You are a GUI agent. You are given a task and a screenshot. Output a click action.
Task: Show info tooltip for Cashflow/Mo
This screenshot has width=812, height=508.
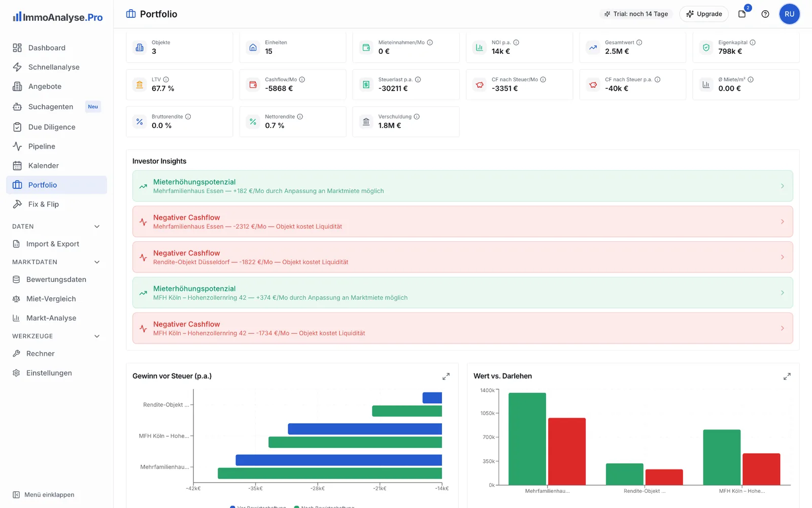click(x=302, y=80)
